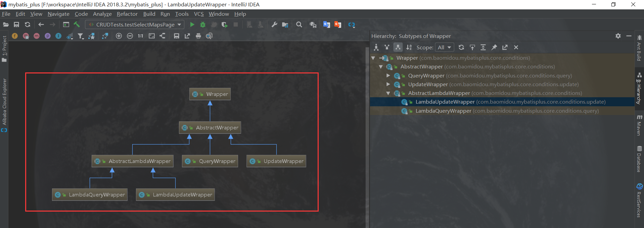The width and height of the screenshot is (644, 228).
Task: Expand all nodes in Hierarchy panel
Action: 483,47
